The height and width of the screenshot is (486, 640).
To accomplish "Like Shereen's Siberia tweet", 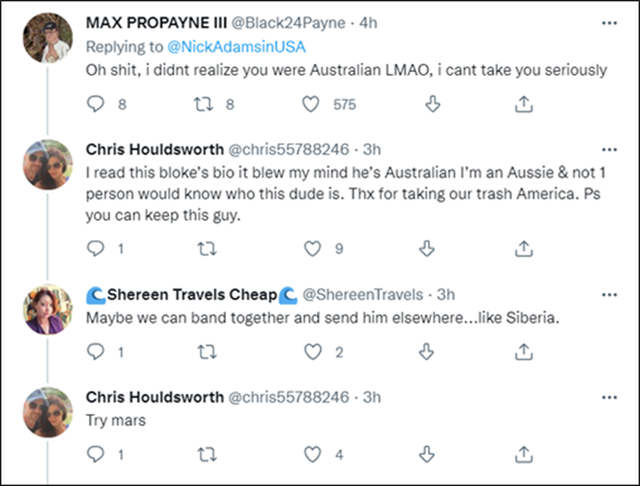I will [x=313, y=351].
